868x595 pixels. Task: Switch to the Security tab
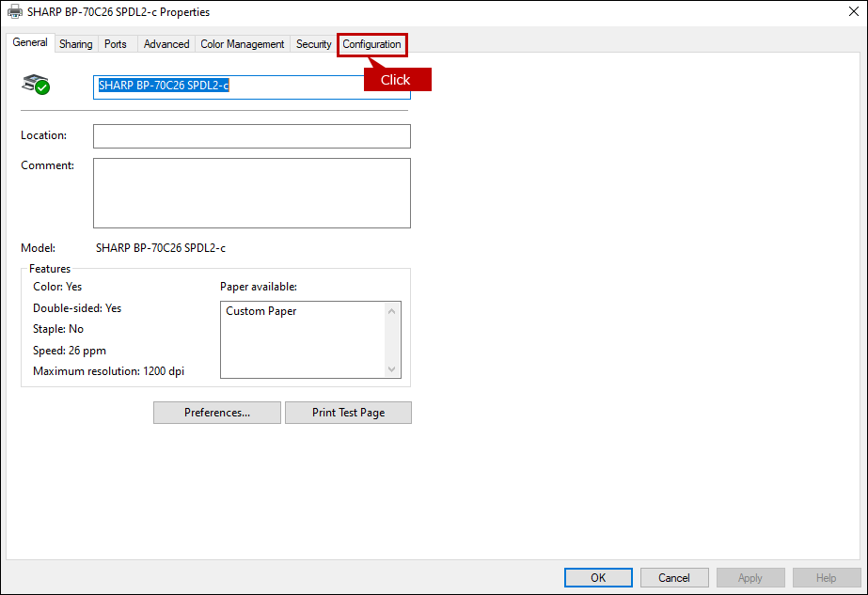(x=313, y=44)
